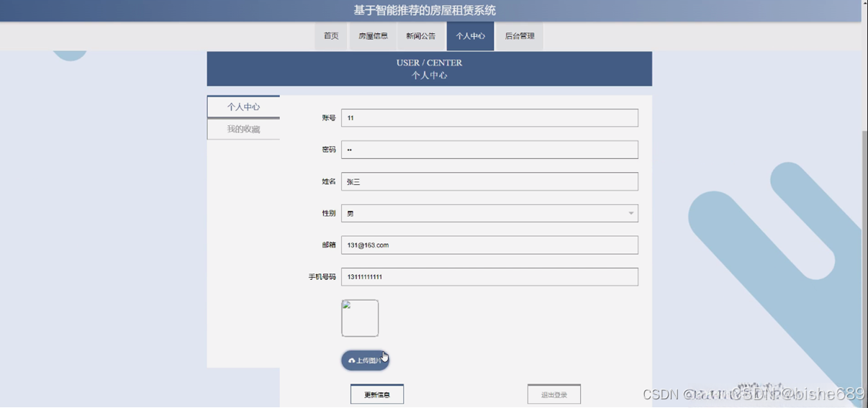Open the 性别 dropdown
Image resolution: width=868 pixels, height=408 pixels.
click(x=489, y=213)
